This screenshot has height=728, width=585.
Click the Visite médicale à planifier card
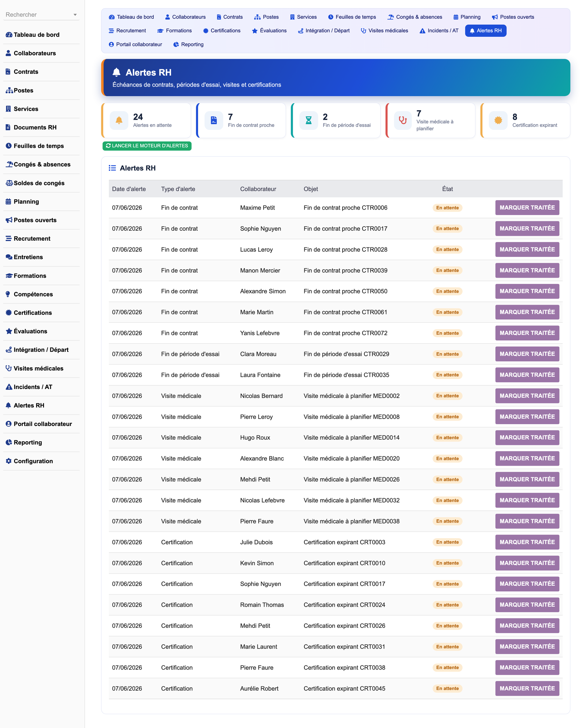(x=430, y=120)
